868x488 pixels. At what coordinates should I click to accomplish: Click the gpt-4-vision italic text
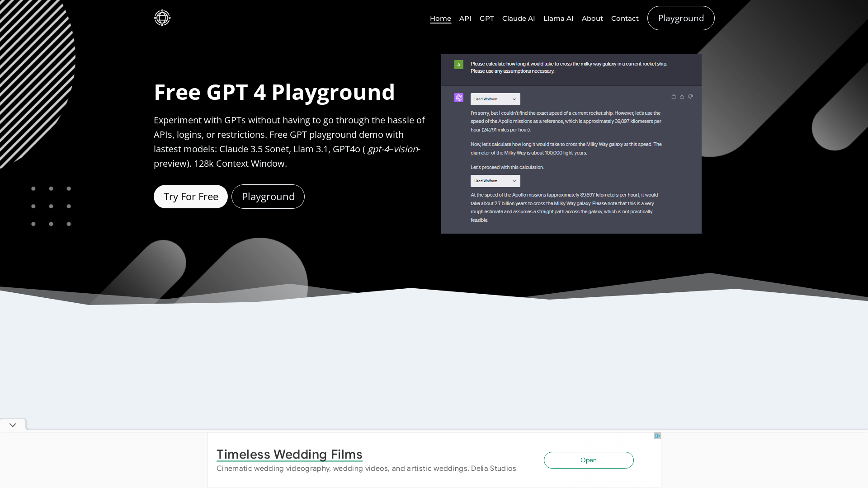point(394,149)
